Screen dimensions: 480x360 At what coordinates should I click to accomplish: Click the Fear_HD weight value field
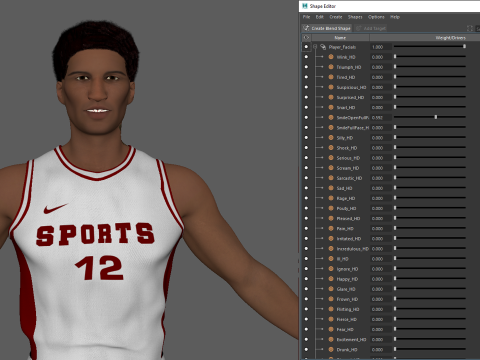click(x=380, y=329)
